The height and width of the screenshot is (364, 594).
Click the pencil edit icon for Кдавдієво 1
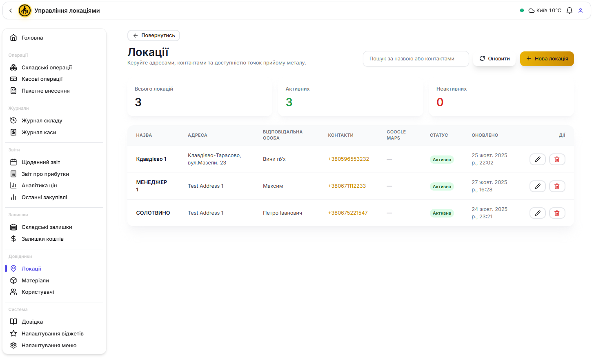pyautogui.click(x=537, y=159)
